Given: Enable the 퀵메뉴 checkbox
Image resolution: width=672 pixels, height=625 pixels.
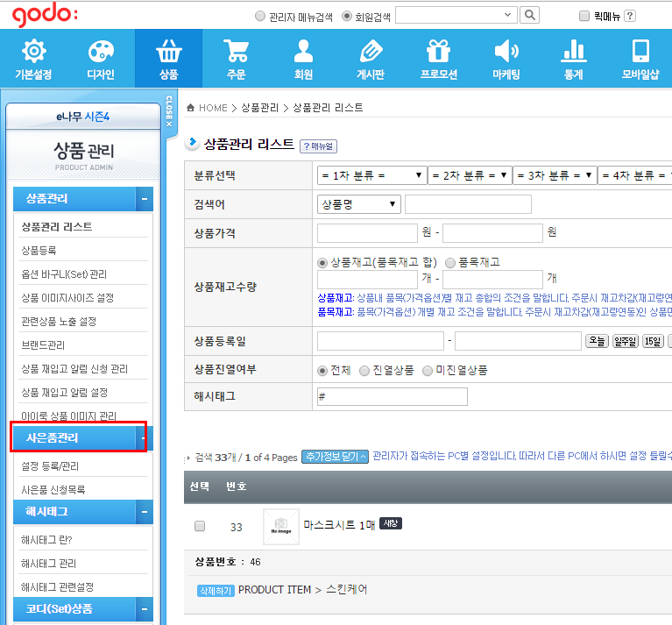Looking at the screenshot, I should 584,16.
